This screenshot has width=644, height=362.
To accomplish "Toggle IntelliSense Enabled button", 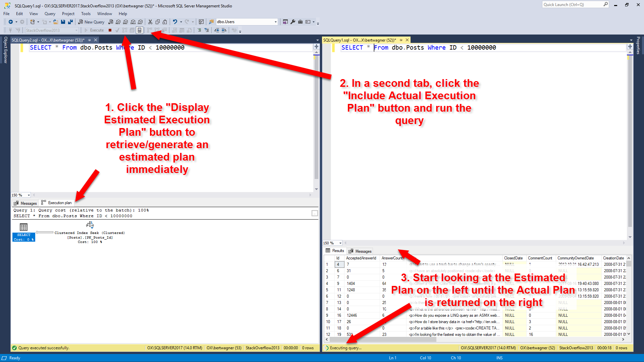I will [x=140, y=30].
